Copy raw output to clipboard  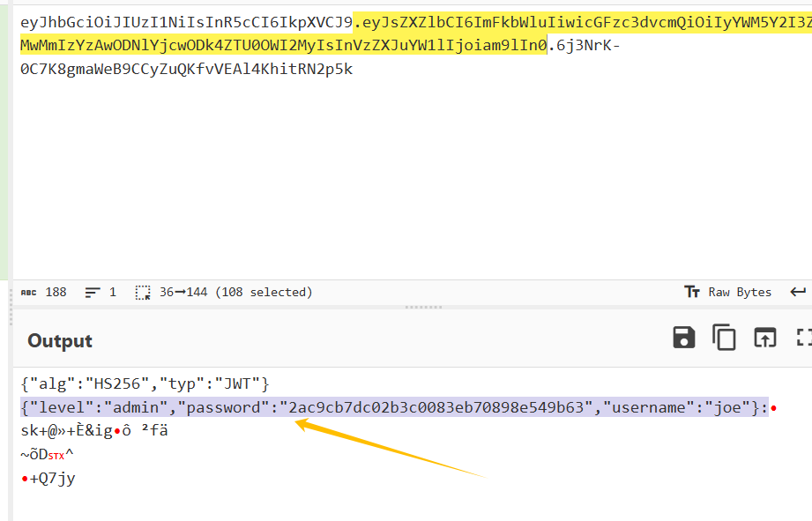point(724,338)
